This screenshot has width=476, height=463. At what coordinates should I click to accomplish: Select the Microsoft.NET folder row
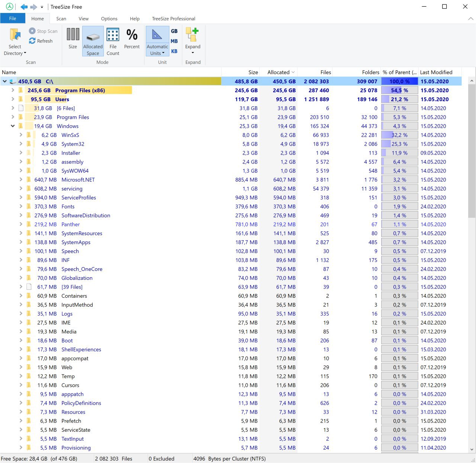point(231,179)
